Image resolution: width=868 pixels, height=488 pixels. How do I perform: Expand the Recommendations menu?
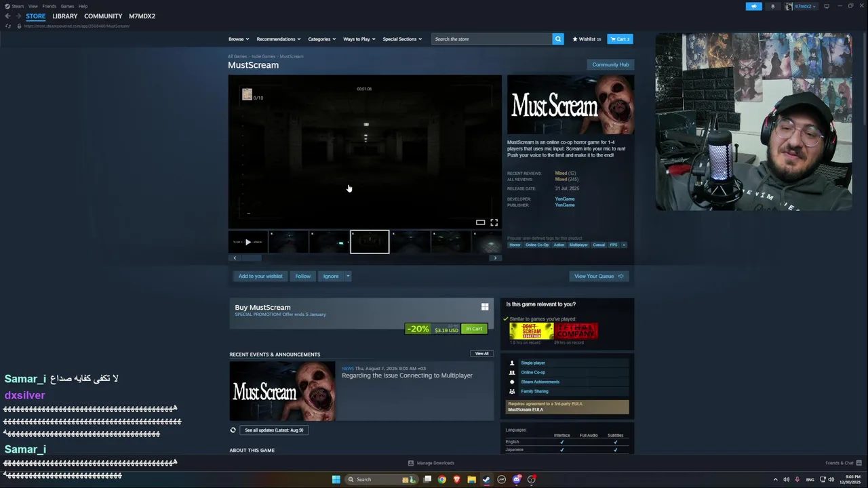(x=278, y=39)
